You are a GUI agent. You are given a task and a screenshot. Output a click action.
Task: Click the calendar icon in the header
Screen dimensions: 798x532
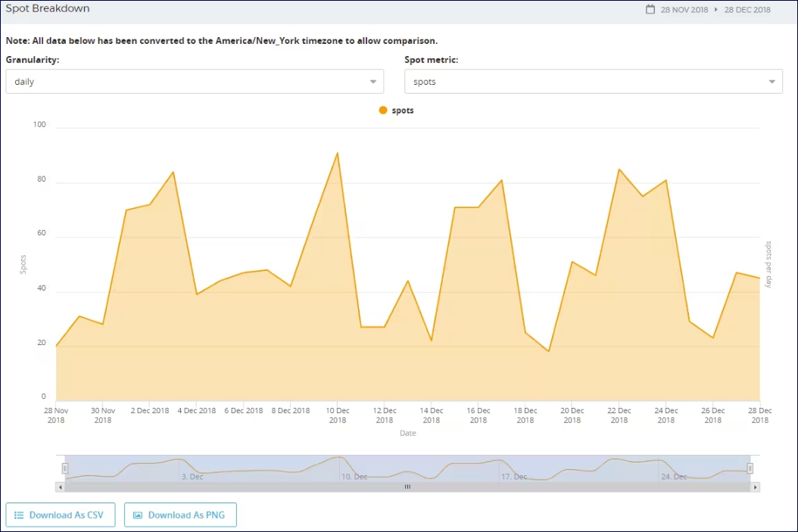pos(650,8)
